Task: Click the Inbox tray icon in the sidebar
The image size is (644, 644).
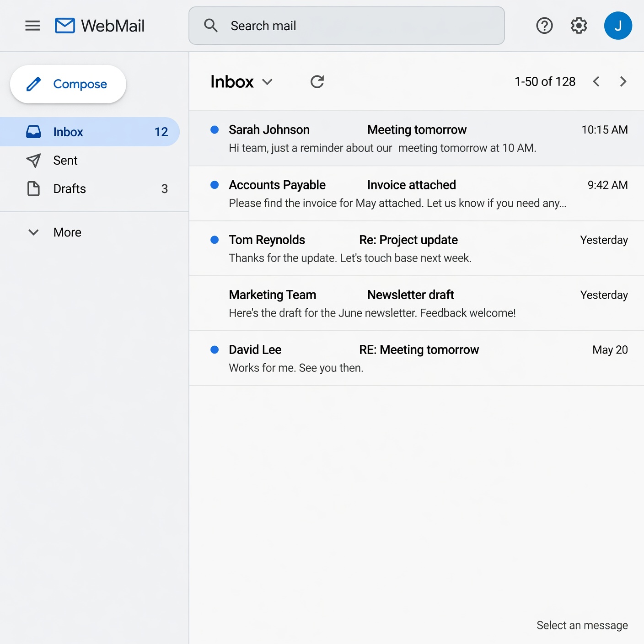Action: click(x=33, y=132)
